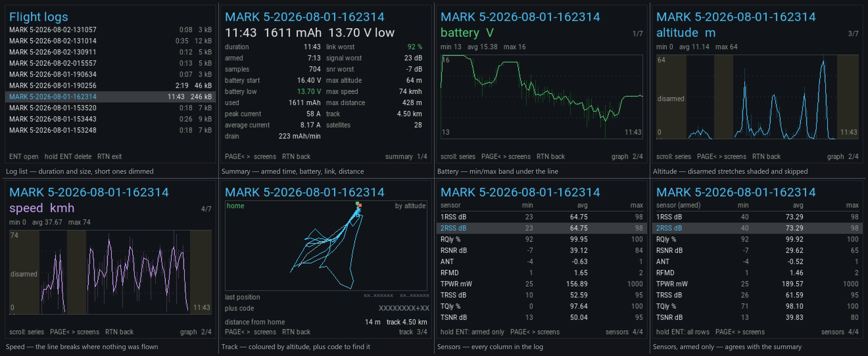This screenshot has height=356, width=868.
Task: Pick log MARK 5-2026-08-02-015557
Action: click(x=110, y=63)
